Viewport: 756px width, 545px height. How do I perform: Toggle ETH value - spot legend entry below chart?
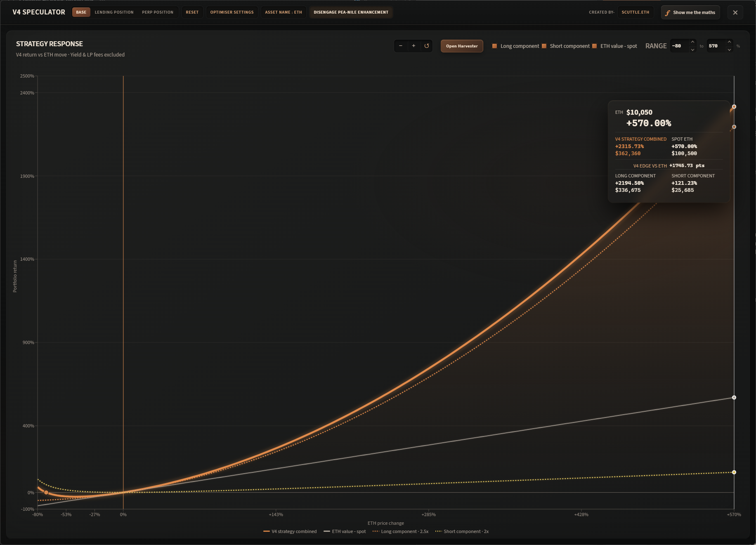pos(345,531)
